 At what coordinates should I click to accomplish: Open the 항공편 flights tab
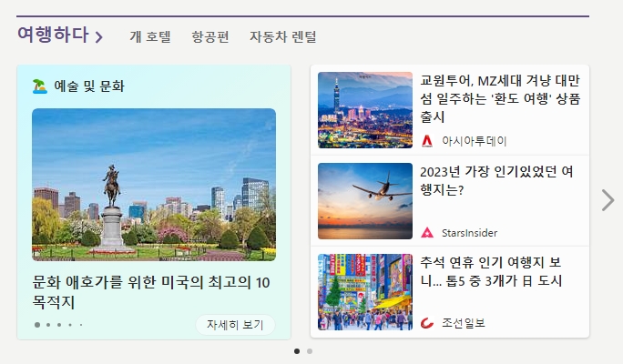tap(210, 36)
